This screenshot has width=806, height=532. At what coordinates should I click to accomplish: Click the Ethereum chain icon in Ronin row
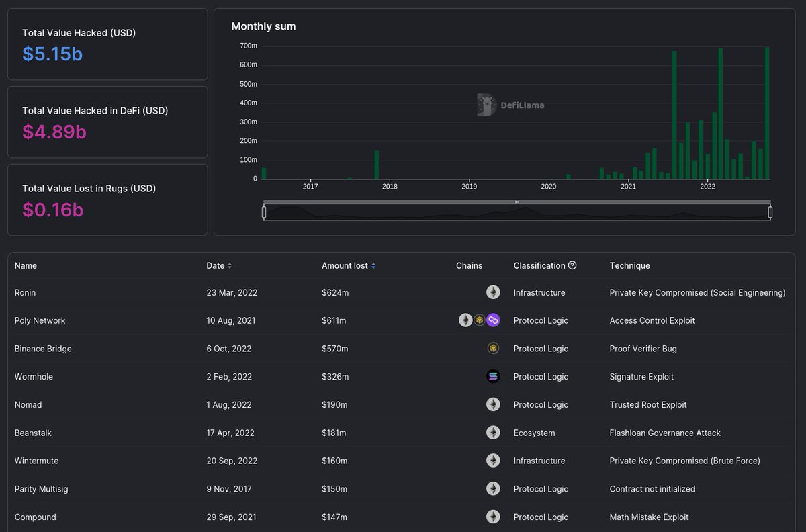point(493,292)
